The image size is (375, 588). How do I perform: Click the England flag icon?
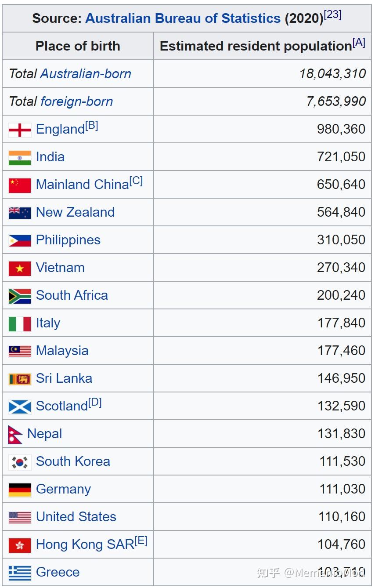pyautogui.click(x=20, y=130)
